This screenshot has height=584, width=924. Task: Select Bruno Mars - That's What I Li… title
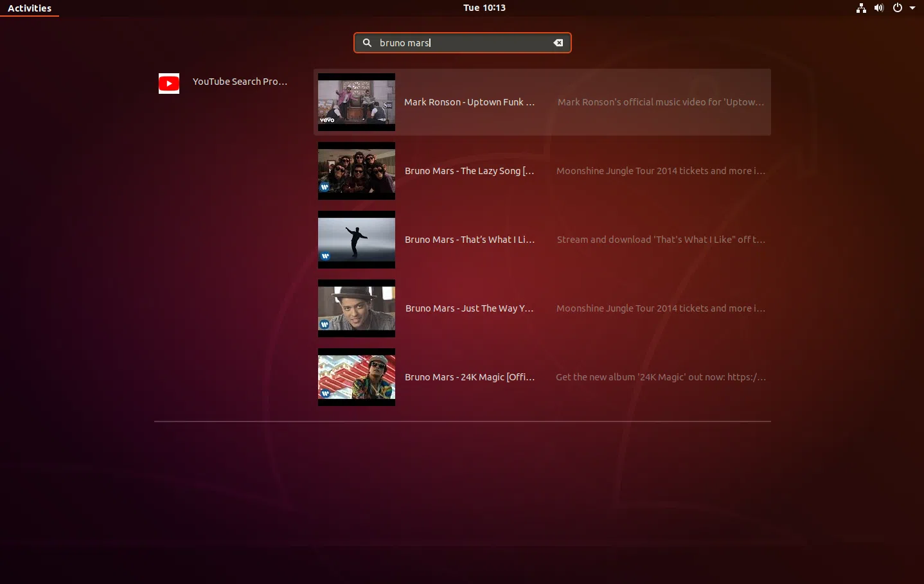tap(469, 240)
